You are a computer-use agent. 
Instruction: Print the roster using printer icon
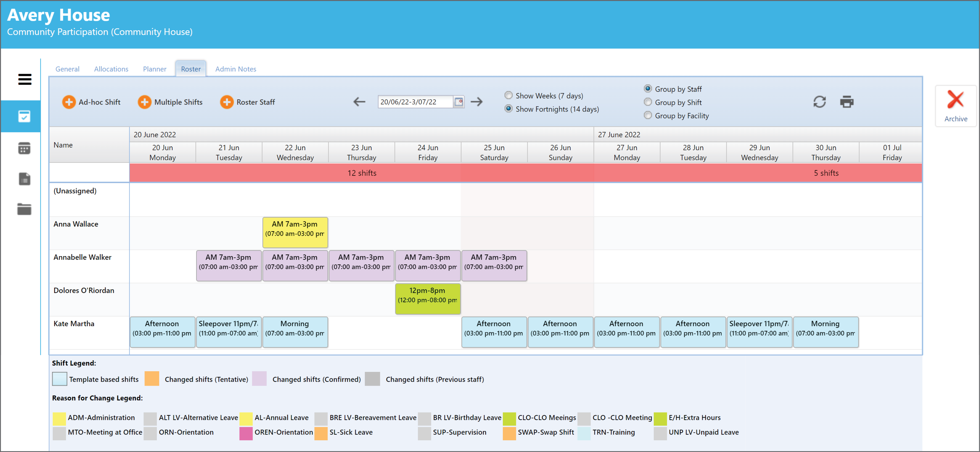[x=846, y=102]
